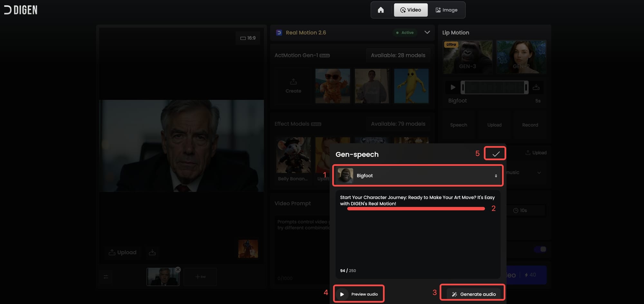The height and width of the screenshot is (304, 644).
Task: Open the settings sliders icon below preview
Action: point(106,277)
